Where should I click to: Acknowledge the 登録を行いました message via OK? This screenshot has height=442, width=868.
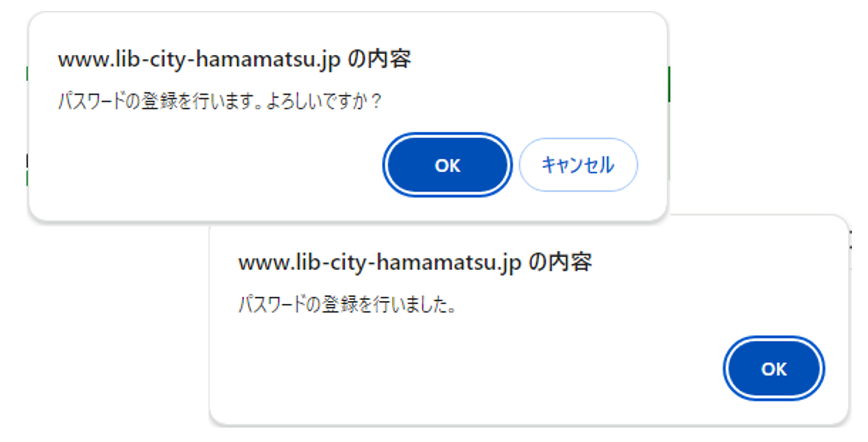(774, 369)
